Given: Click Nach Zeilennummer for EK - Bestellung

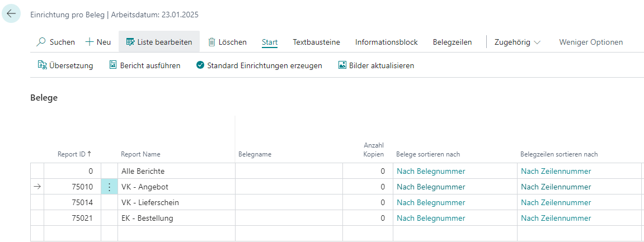Looking at the screenshot, I should click(x=556, y=218).
